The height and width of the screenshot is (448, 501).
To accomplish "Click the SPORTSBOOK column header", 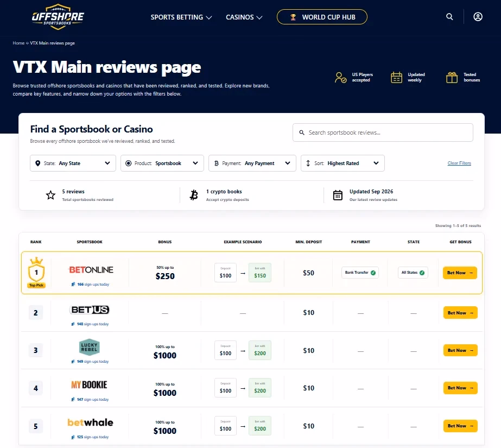I will pyautogui.click(x=90, y=242).
